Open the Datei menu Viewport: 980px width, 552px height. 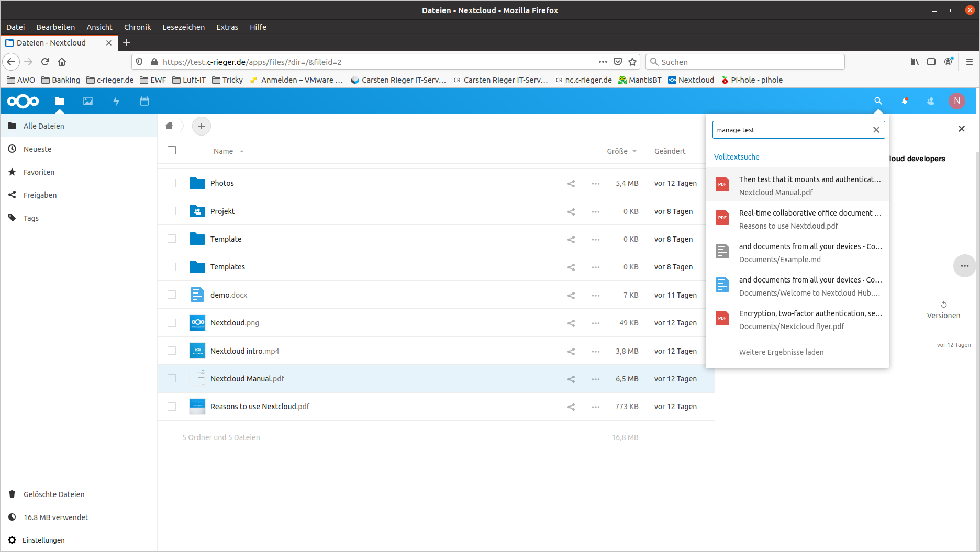click(15, 27)
